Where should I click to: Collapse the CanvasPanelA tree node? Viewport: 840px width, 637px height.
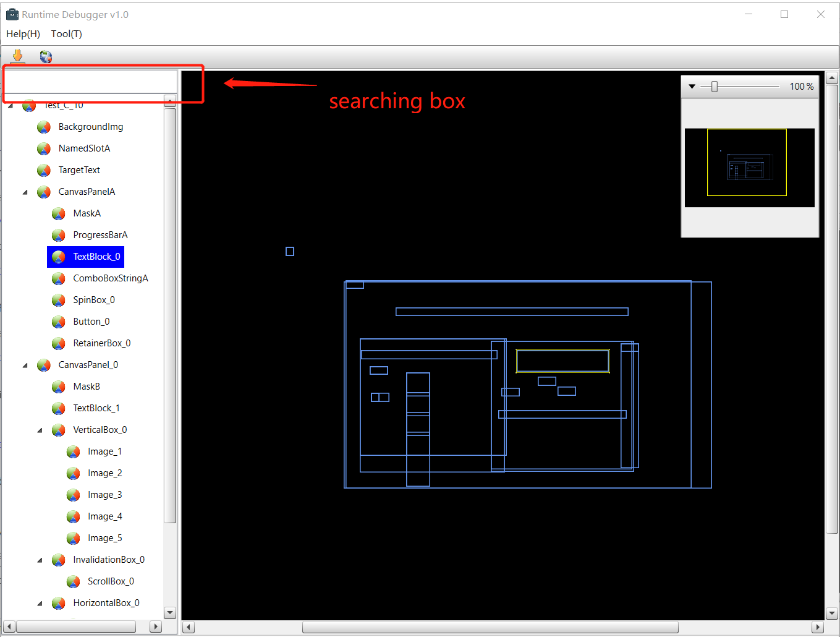[25, 192]
